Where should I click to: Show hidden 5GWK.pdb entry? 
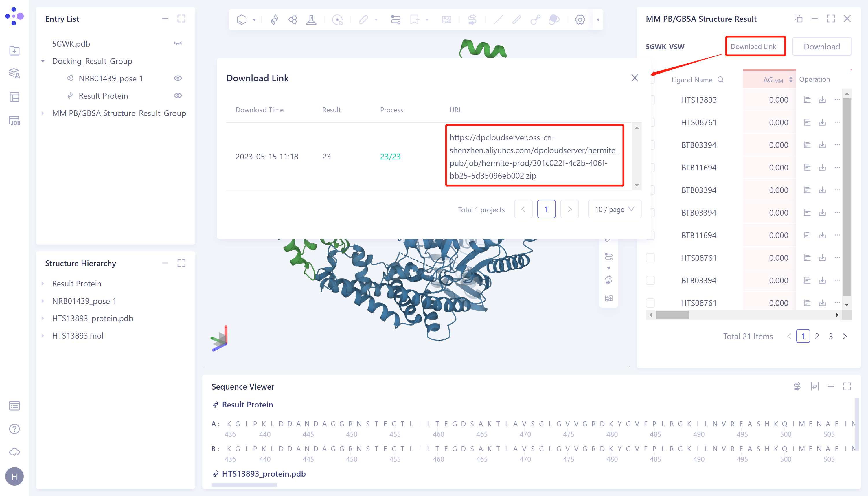[178, 44]
